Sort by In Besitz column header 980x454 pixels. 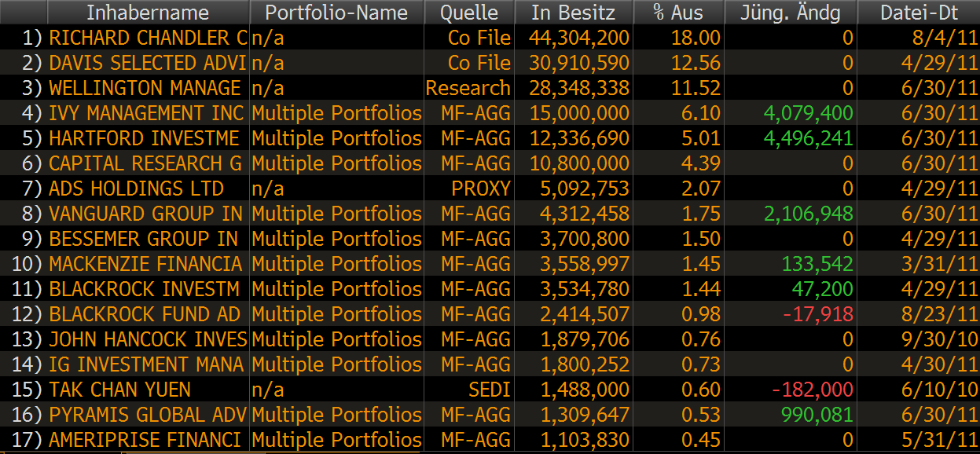tap(573, 13)
